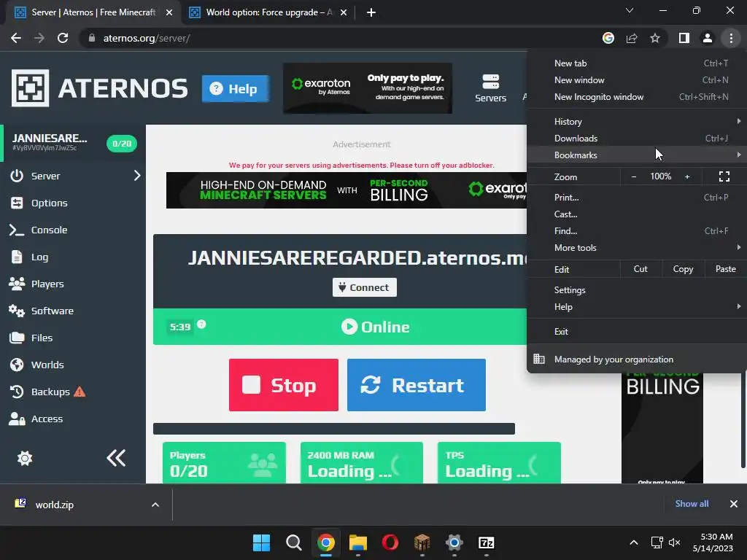The height and width of the screenshot is (560, 747).
Task: Open world.zip download options arrow
Action: (x=155, y=505)
